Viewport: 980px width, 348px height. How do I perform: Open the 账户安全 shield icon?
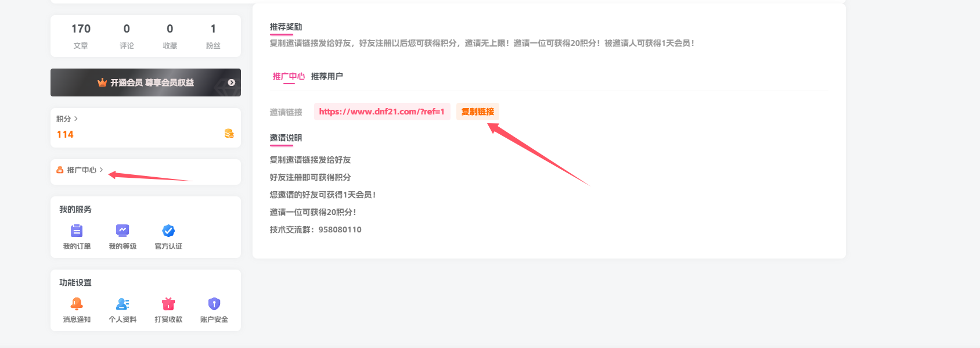(x=214, y=304)
